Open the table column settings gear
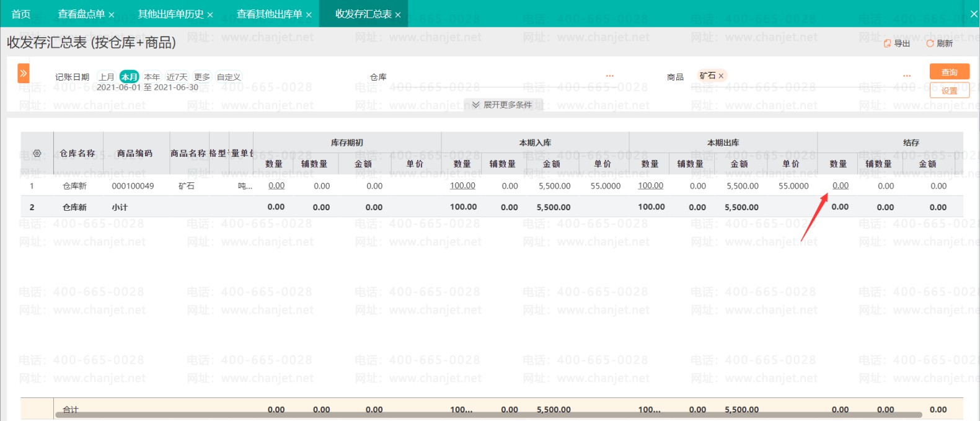 point(37,153)
